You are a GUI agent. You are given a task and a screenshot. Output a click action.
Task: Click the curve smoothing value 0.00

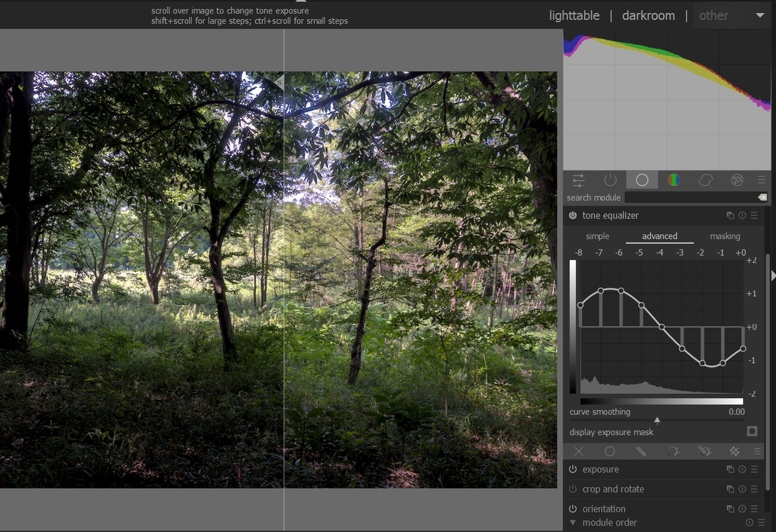[x=736, y=412]
